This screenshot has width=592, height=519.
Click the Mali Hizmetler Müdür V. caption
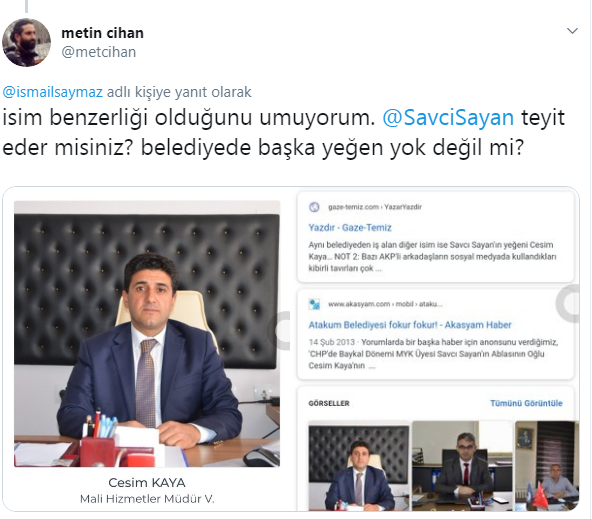(147, 499)
